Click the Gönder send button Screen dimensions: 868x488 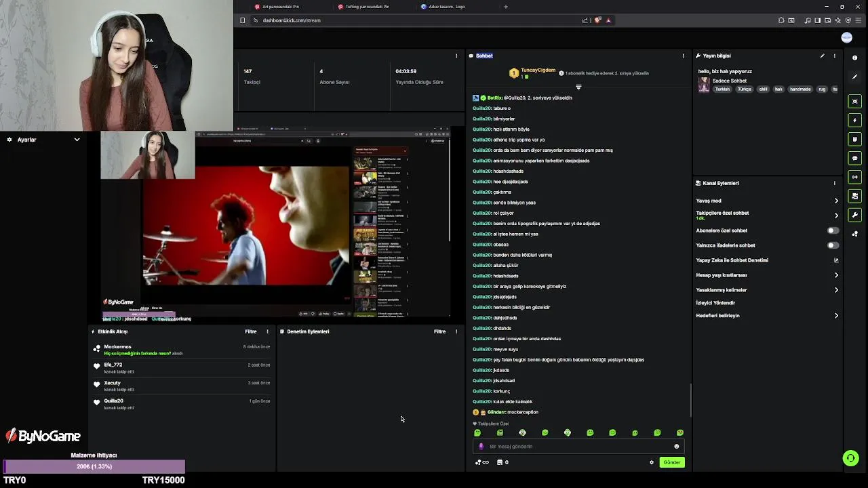pyautogui.click(x=672, y=462)
